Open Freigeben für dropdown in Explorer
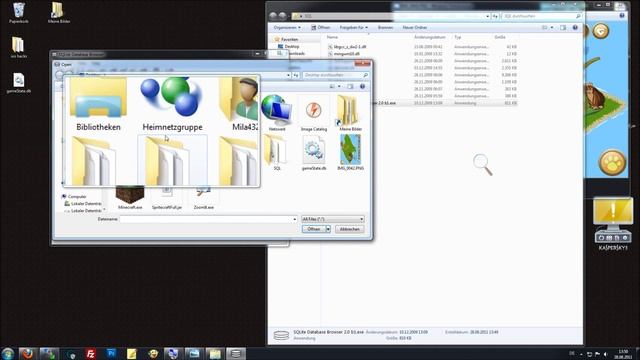Viewport: 640px width, 360px height. (353, 27)
